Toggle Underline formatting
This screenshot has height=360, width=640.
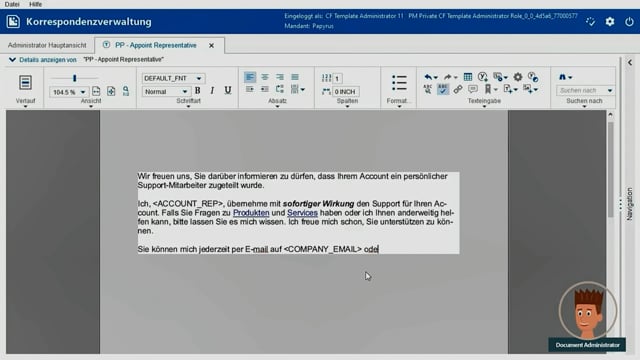point(228,91)
